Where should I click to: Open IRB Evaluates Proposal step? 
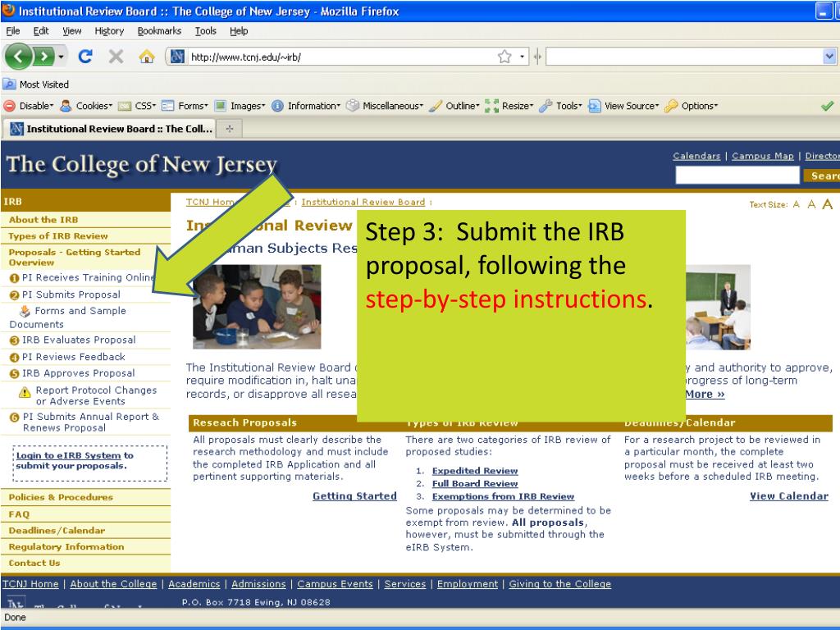[72, 340]
